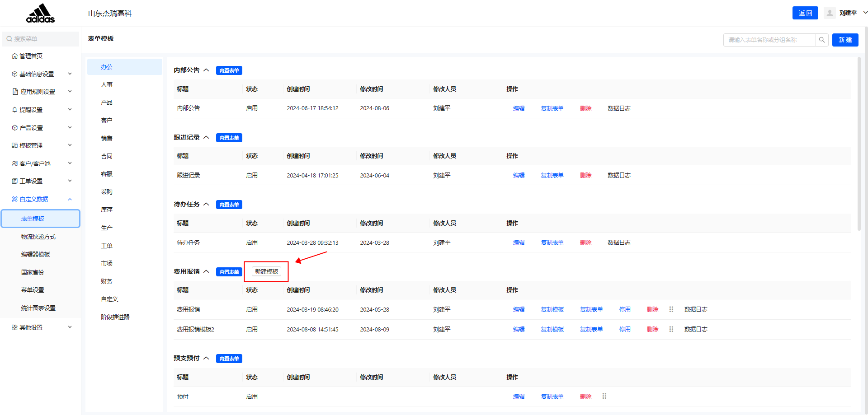
Task: Click drag handle icon for 费用报销模板2 row
Action: (x=671, y=329)
